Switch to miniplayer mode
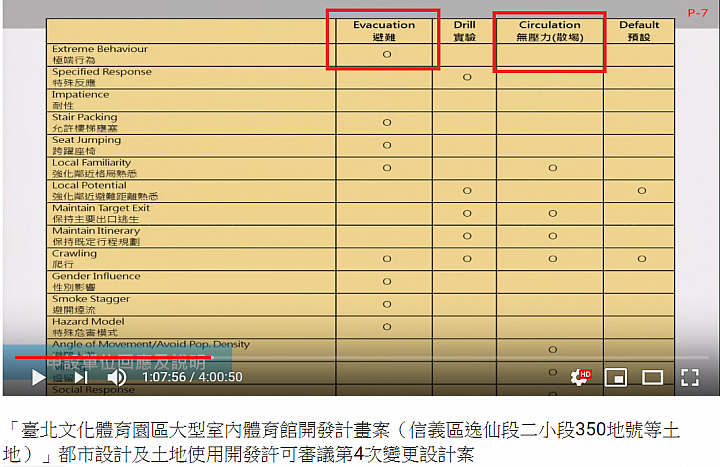 pos(616,377)
